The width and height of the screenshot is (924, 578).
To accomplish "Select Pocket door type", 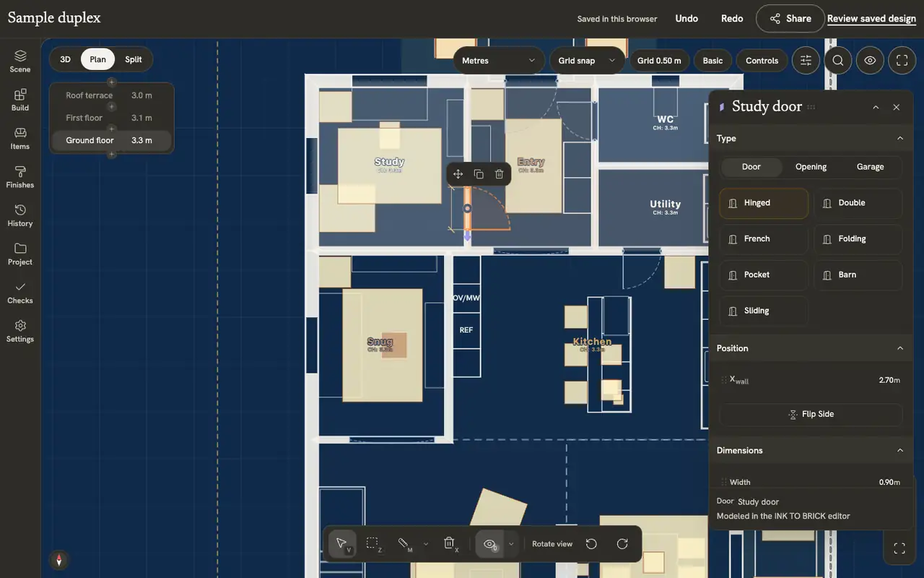I will point(764,275).
